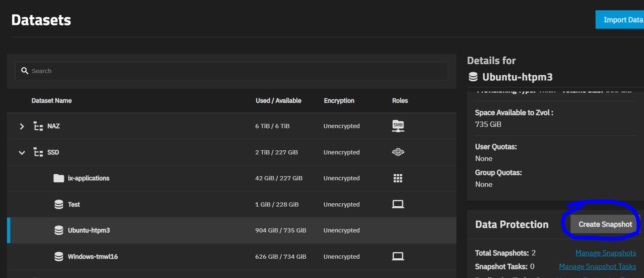644x278 pixels.
Task: Open the Manage Snapshot Tasks link
Action: tap(597, 267)
